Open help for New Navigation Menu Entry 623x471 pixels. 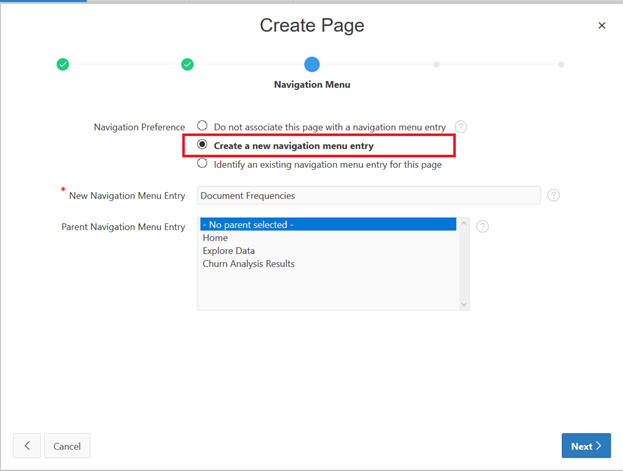(x=553, y=195)
